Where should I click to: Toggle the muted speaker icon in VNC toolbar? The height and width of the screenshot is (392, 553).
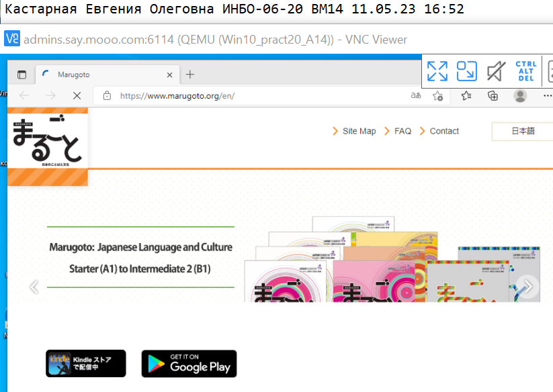496,71
